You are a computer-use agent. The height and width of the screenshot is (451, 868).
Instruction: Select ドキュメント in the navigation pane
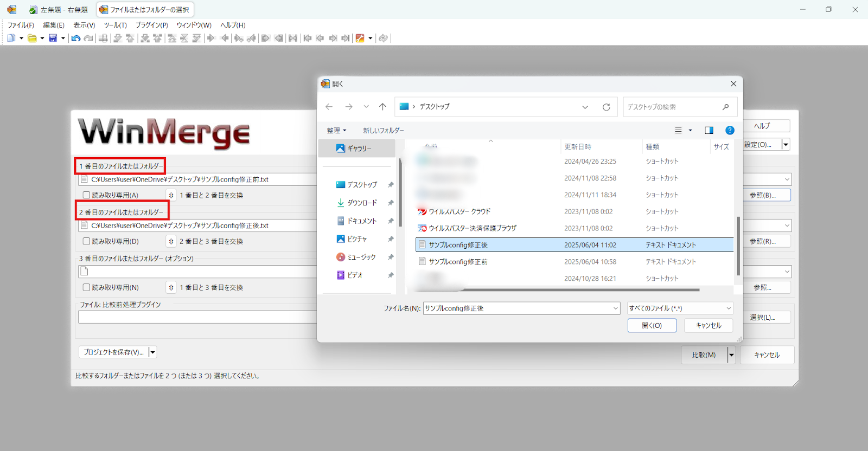pyautogui.click(x=356, y=221)
